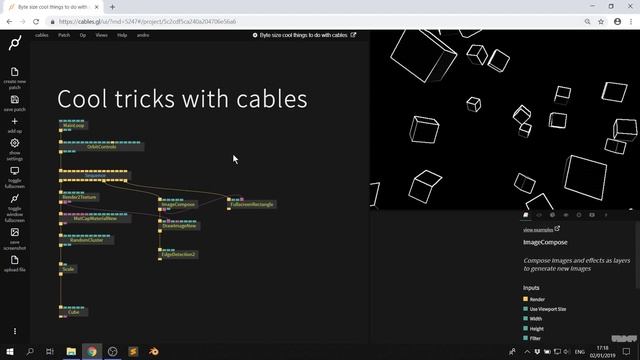Click the save patch icon
Image resolution: width=640 pixels, height=360 pixels.
pos(15,100)
